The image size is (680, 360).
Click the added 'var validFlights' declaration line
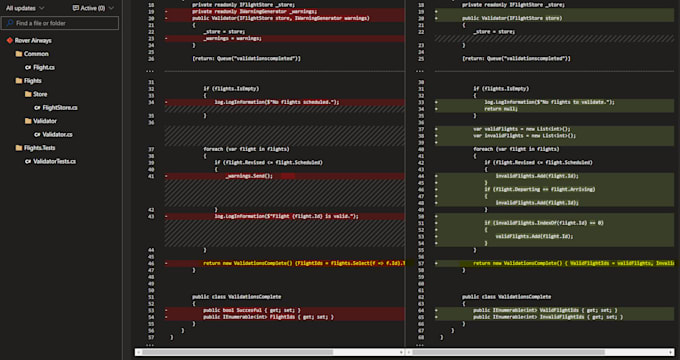[555, 129]
